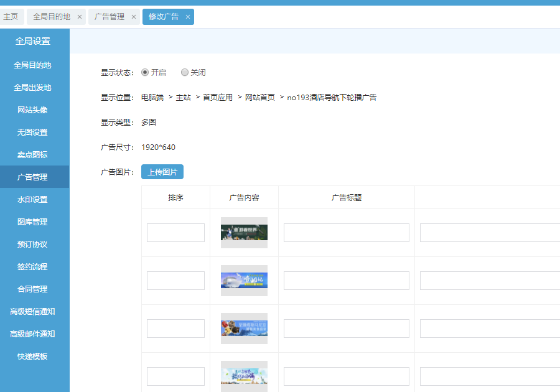Select the 开启 display status radio
The image size is (560, 392).
point(145,72)
